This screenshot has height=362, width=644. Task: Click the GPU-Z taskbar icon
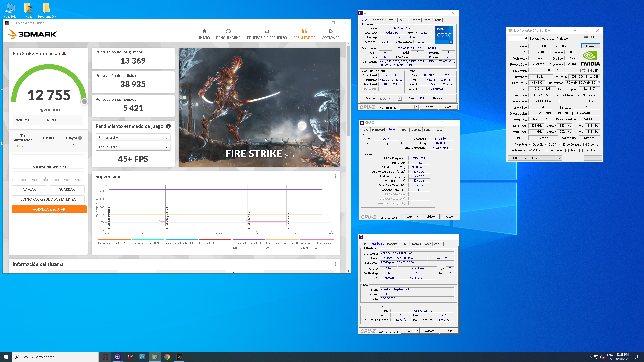pyautogui.click(x=155, y=357)
